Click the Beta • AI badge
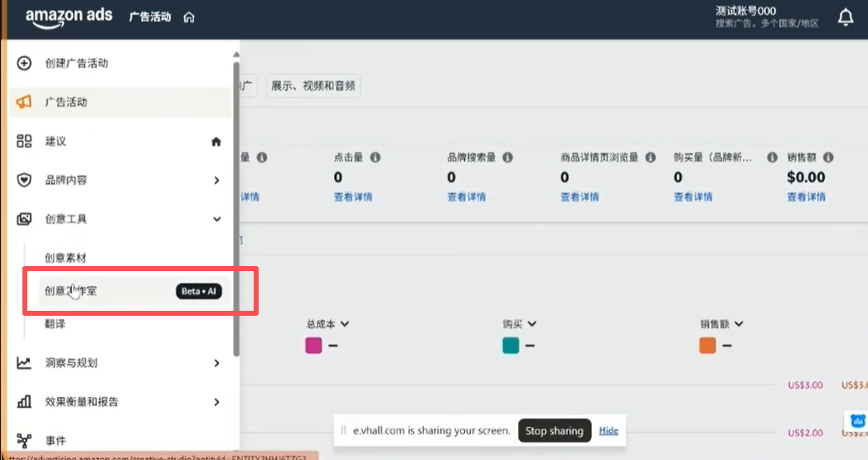 coord(199,291)
